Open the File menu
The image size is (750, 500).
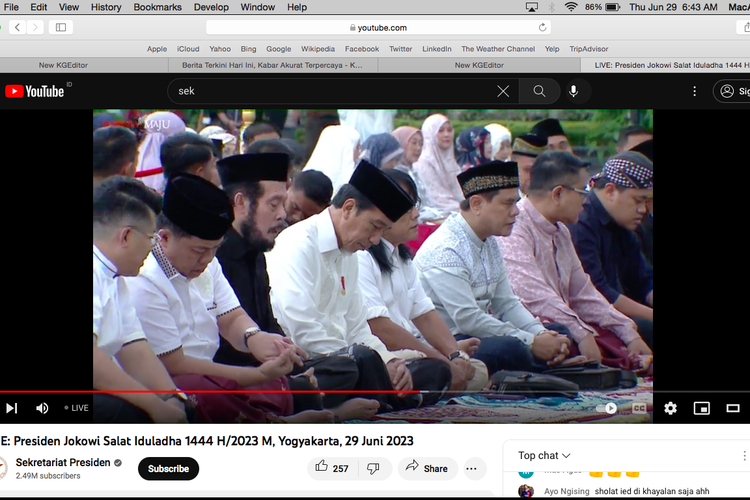[x=11, y=7]
